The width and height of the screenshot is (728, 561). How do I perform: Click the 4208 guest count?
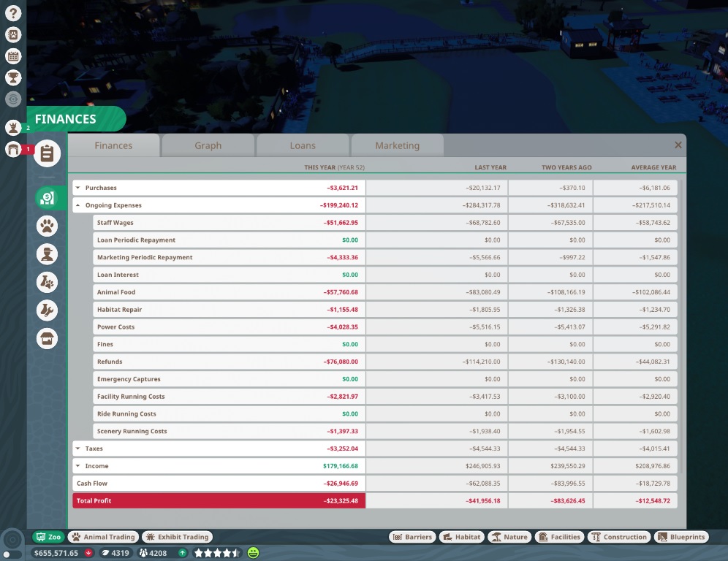pyautogui.click(x=153, y=553)
